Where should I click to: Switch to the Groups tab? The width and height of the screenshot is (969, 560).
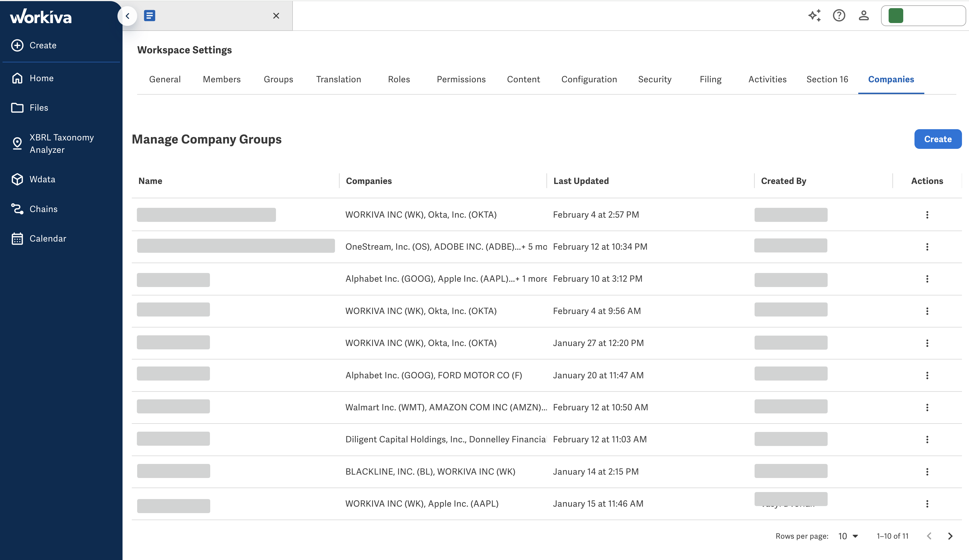pyautogui.click(x=279, y=79)
